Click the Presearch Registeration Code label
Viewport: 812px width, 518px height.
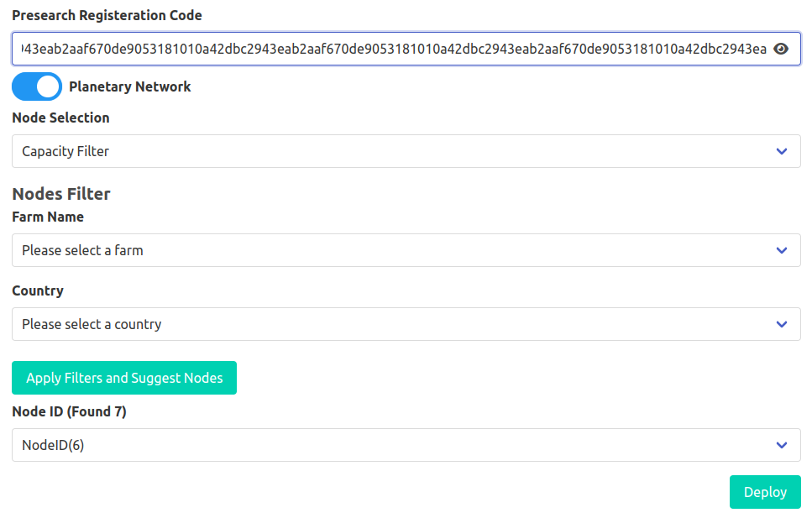[x=107, y=16]
